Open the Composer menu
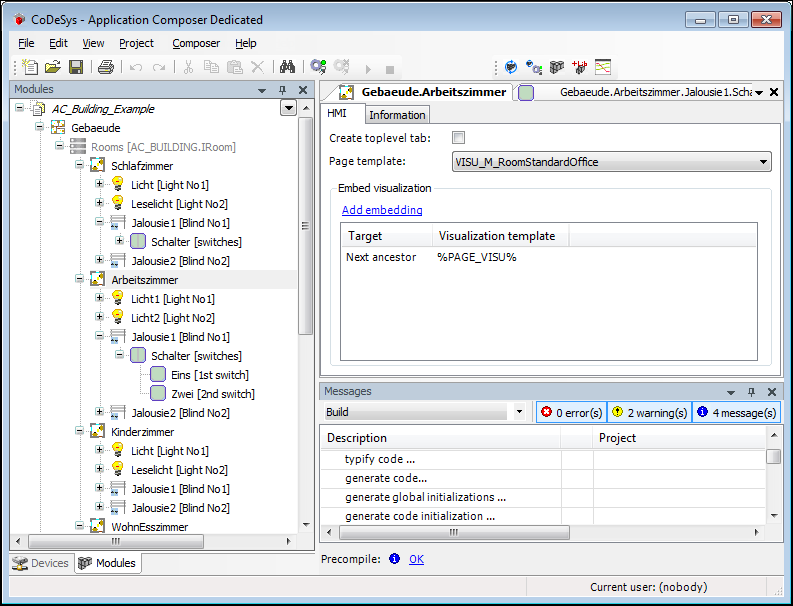Screen dimensions: 793x606 click(196, 43)
